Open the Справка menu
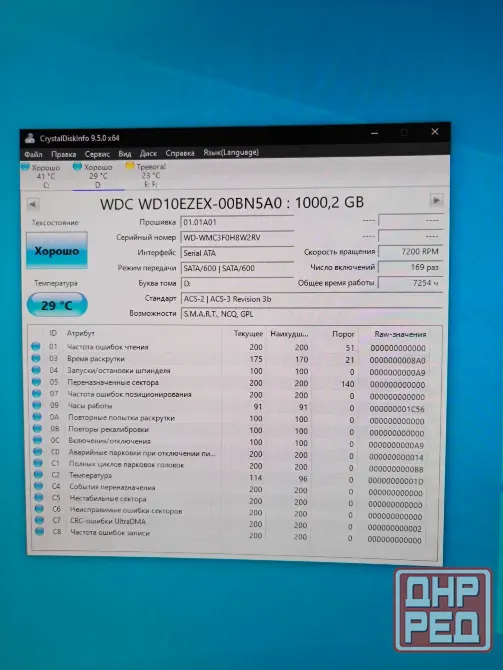Screen dimensions: 503x670 [x=180, y=153]
